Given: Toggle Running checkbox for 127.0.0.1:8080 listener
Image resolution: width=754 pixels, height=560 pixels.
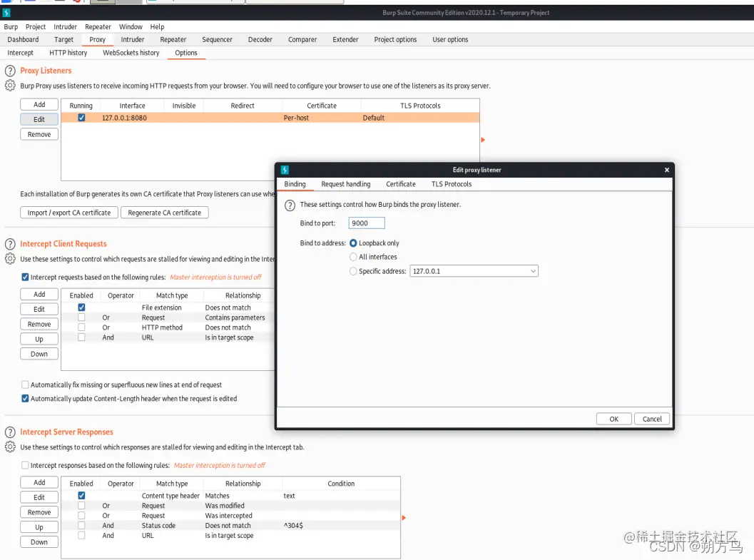Looking at the screenshot, I should [81, 117].
